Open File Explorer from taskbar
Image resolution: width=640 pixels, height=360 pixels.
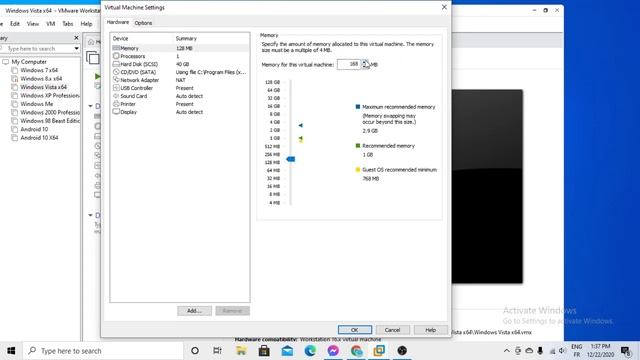241,351
